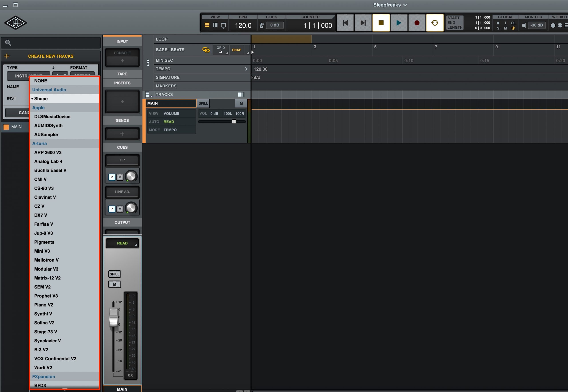
Task: Click the link icon beside Bars/Beats
Action: tap(206, 50)
